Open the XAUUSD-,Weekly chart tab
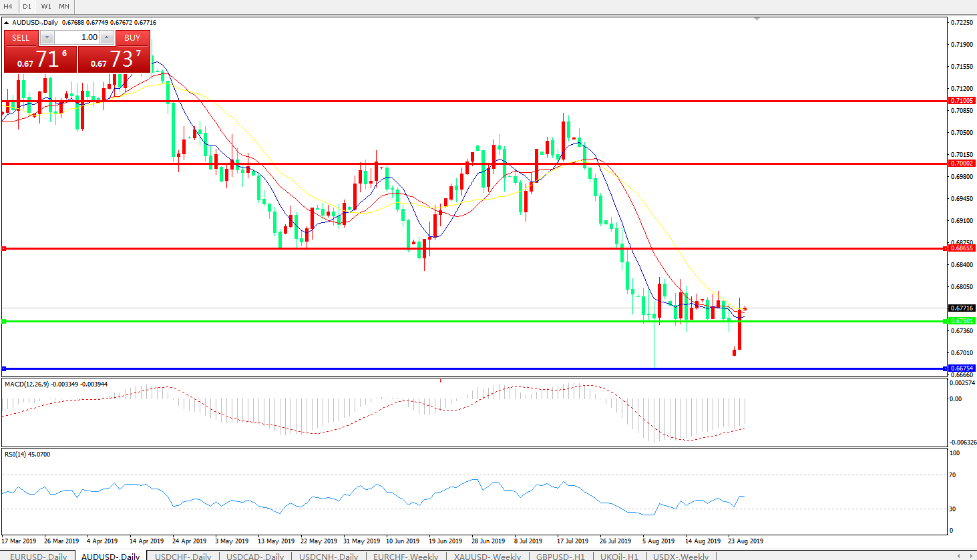Screen dimensions: 977x560 point(487,556)
